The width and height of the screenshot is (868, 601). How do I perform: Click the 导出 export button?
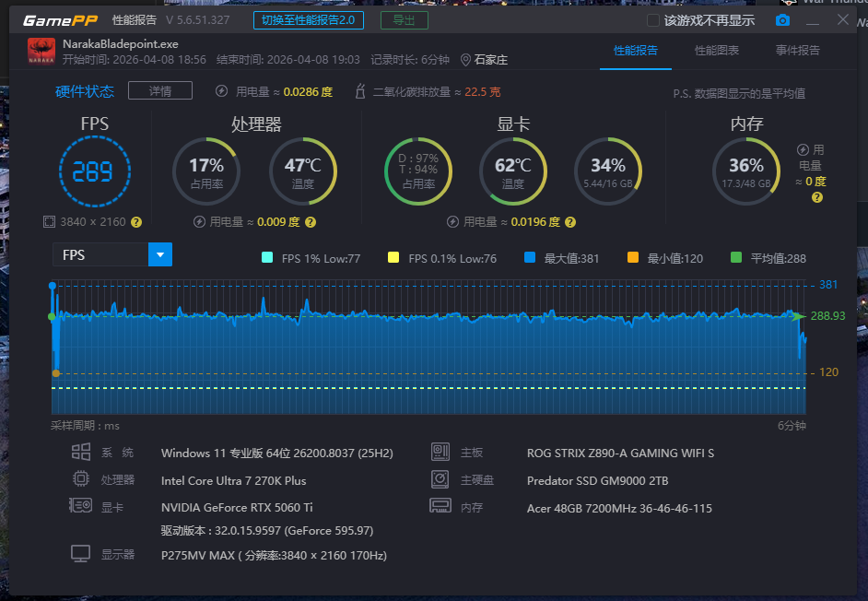point(404,19)
